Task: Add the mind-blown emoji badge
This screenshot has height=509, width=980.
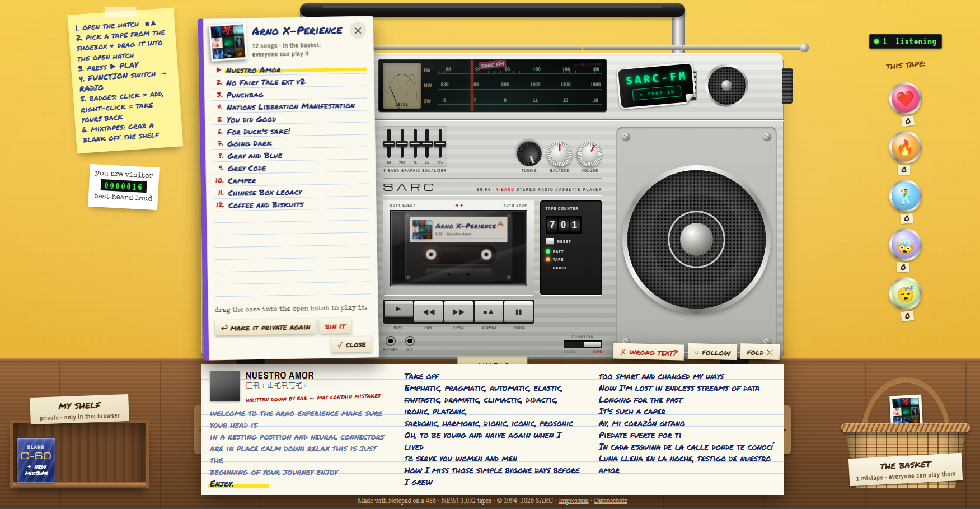Action: click(x=905, y=245)
